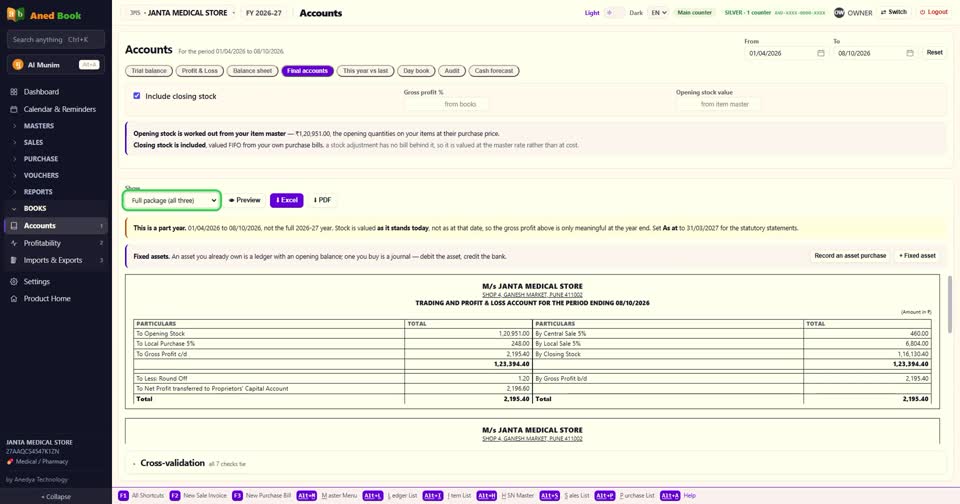Viewport: 960px width, 504px height.
Task: Click the Imports & Exports file icon
Action: click(13, 260)
